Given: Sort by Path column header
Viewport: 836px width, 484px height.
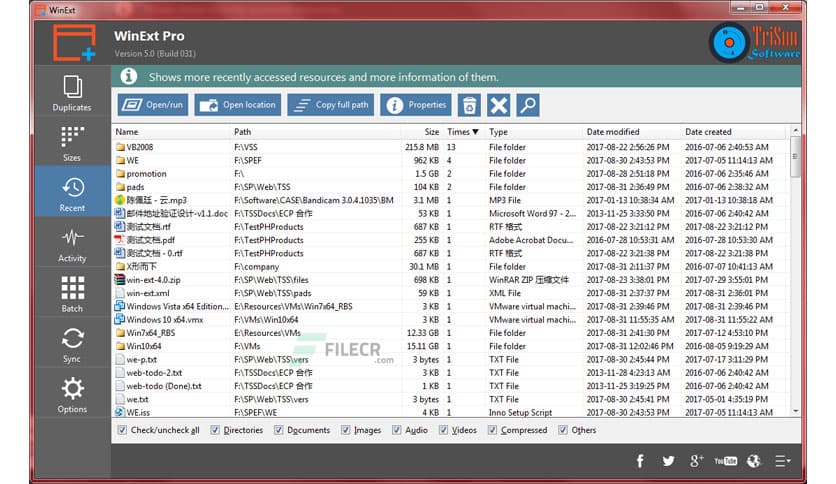Looking at the screenshot, I should click(x=316, y=132).
